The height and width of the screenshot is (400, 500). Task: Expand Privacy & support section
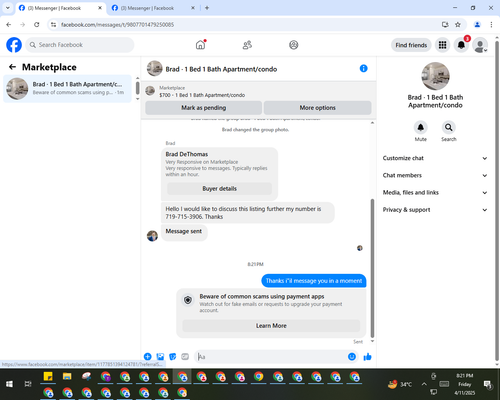tap(435, 210)
